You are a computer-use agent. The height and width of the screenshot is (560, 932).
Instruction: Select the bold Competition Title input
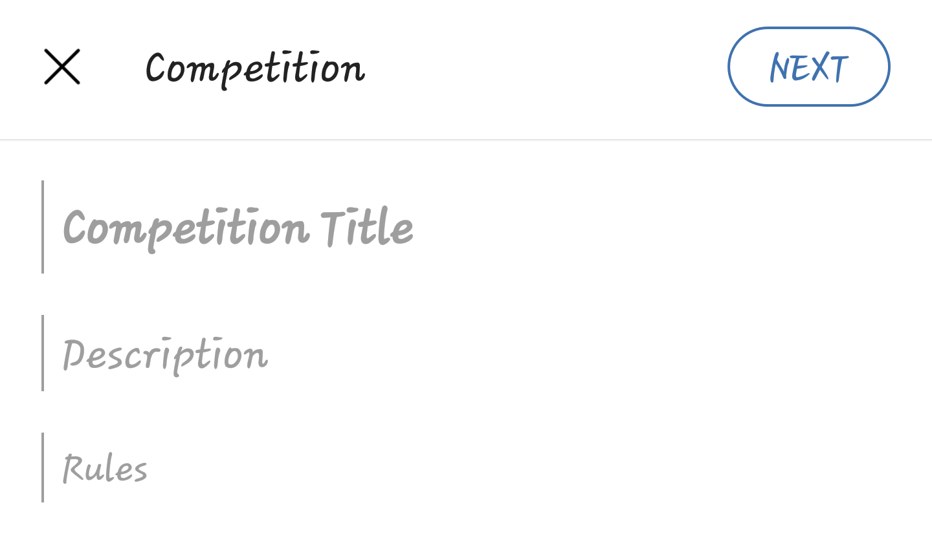pyautogui.click(x=466, y=227)
